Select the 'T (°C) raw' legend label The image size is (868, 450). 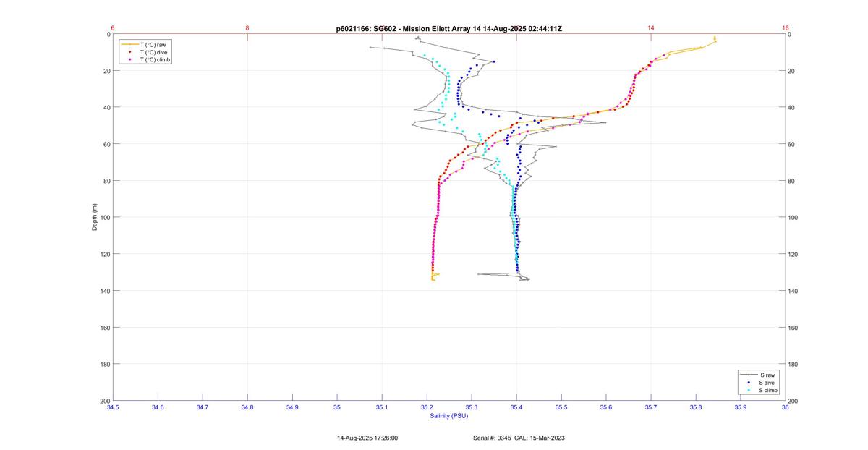[153, 44]
